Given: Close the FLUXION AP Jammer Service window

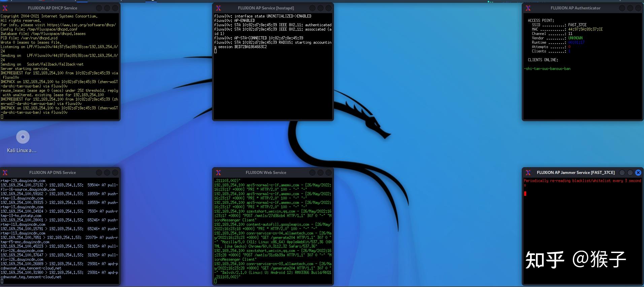Looking at the screenshot, I should pyautogui.click(x=638, y=173).
